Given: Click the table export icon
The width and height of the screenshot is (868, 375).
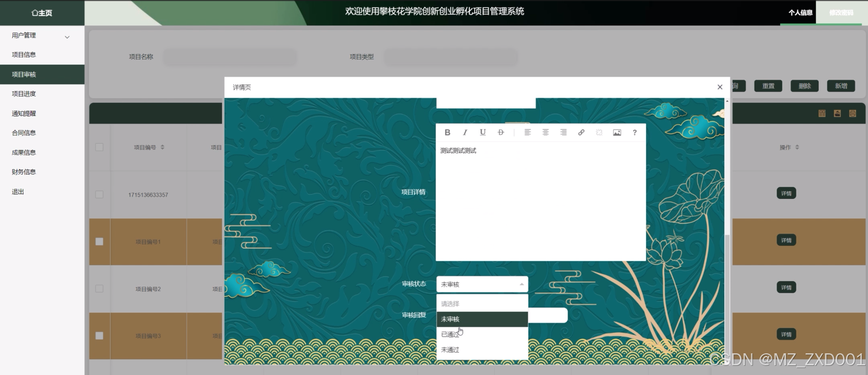Looking at the screenshot, I should coord(837,113).
